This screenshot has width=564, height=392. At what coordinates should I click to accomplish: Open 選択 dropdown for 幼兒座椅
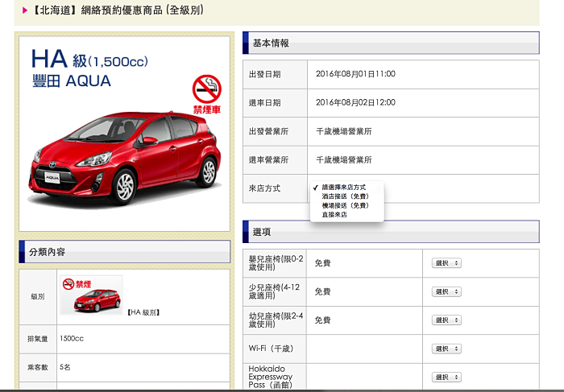pos(446,320)
